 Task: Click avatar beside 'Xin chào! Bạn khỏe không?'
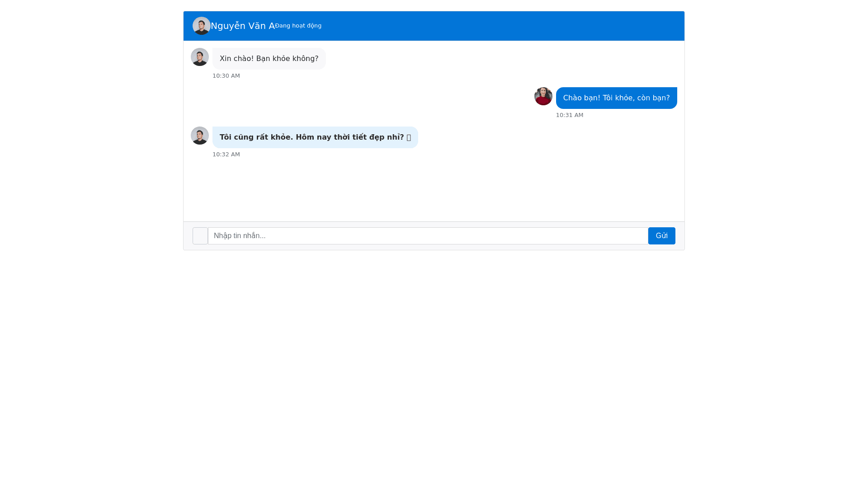coord(199,57)
